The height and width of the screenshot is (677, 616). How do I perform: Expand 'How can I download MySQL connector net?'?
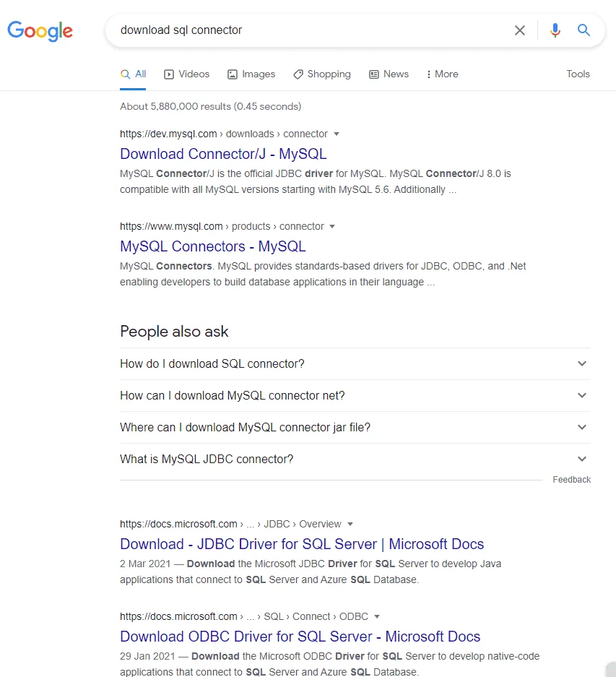pyautogui.click(x=355, y=396)
